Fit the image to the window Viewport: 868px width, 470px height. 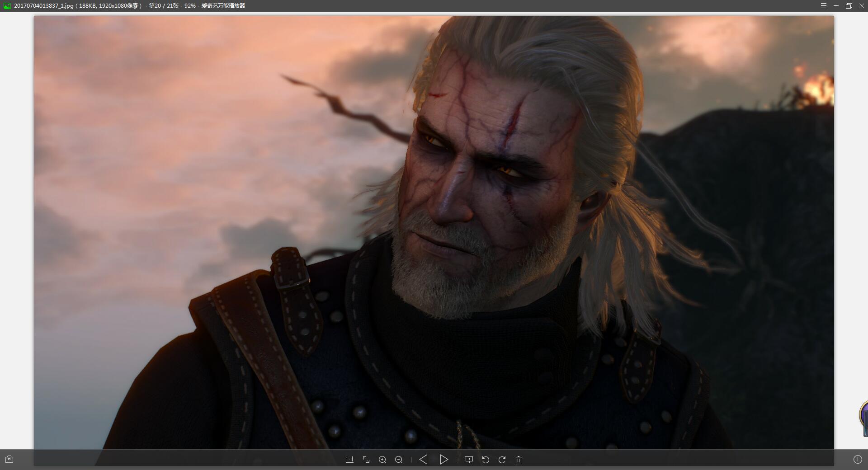pyautogui.click(x=366, y=460)
